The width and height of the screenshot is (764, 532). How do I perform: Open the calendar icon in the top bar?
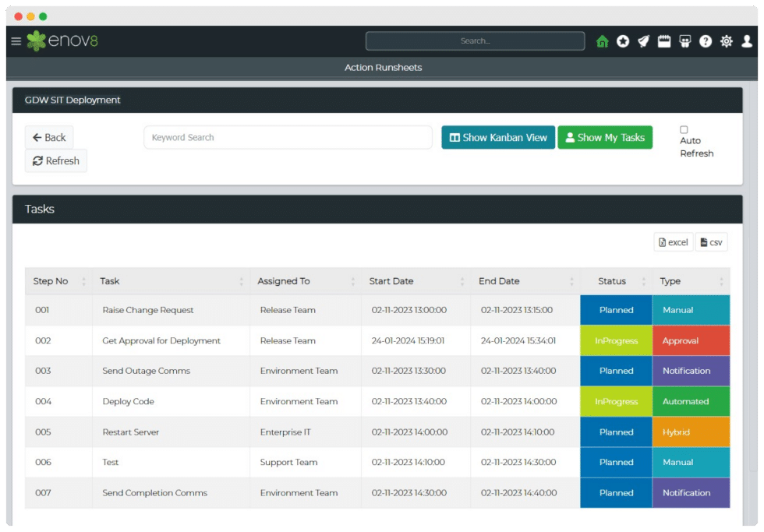[x=664, y=41]
